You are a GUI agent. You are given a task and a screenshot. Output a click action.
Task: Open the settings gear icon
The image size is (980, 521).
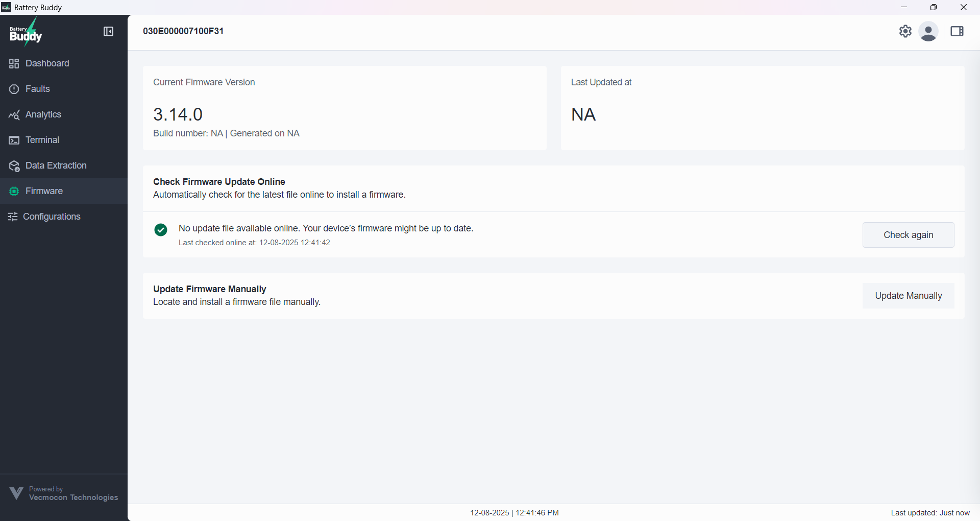[x=905, y=31]
